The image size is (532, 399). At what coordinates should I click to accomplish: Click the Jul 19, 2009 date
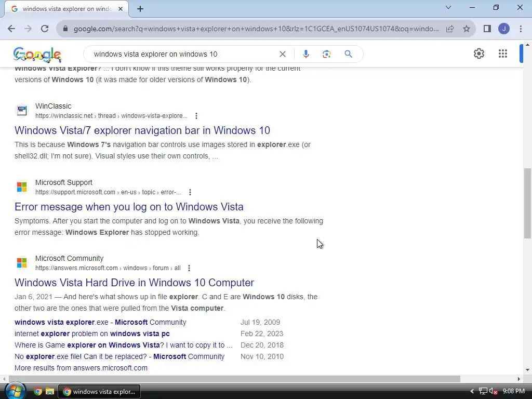(260, 322)
